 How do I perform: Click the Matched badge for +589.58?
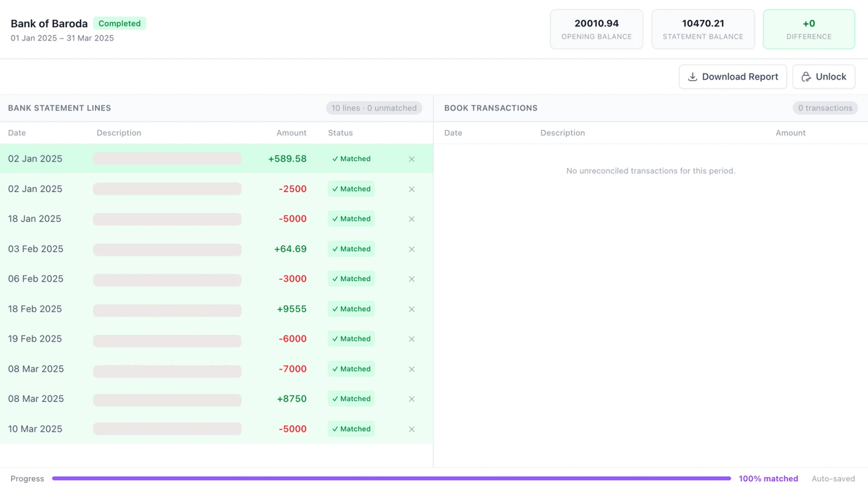351,158
